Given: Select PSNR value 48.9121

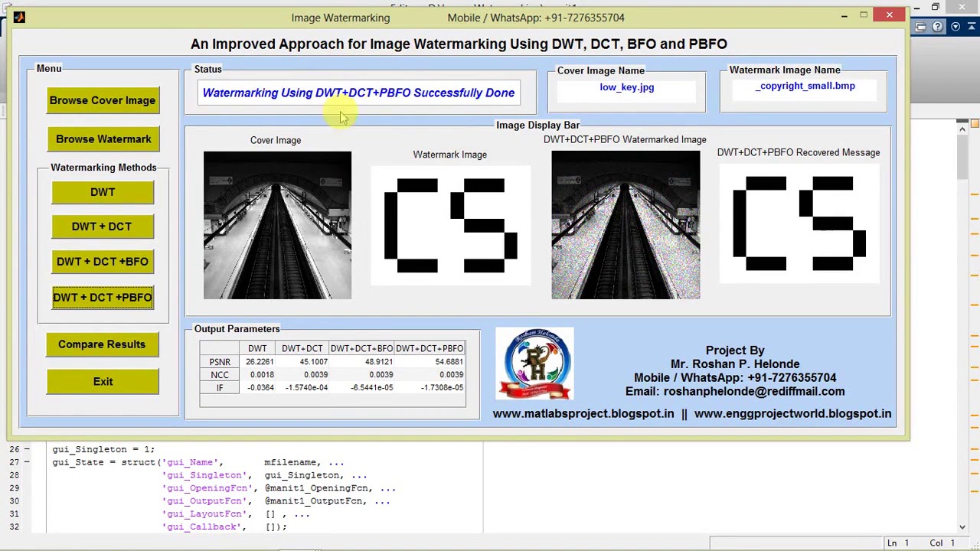Looking at the screenshot, I should pyautogui.click(x=379, y=362).
